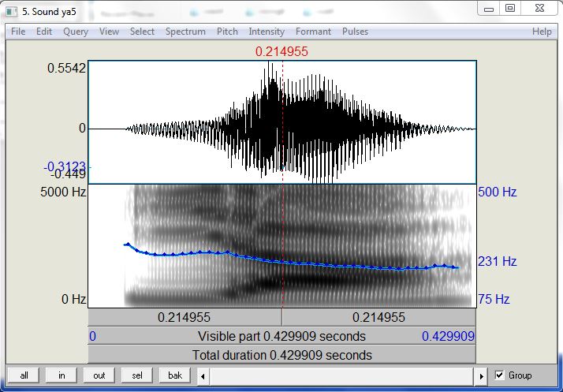The height and width of the screenshot is (392, 563).
Task: Open the File menu
Action: pyautogui.click(x=18, y=32)
